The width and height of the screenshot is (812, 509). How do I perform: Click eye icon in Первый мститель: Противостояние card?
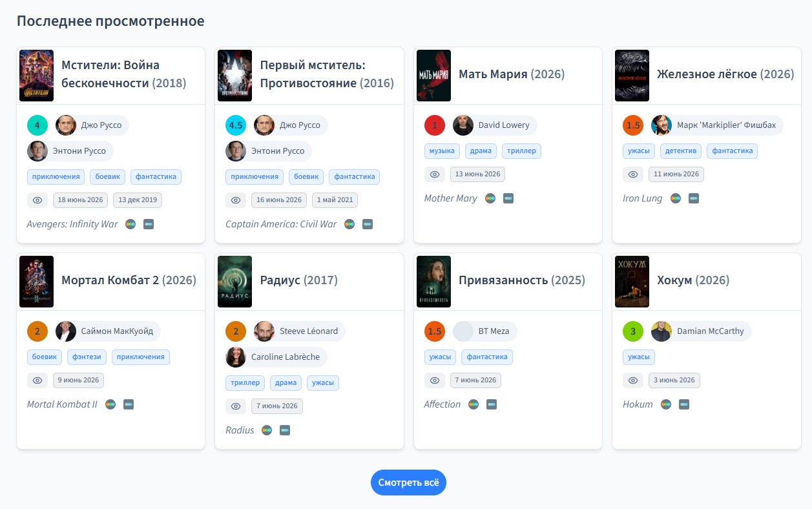[236, 200]
